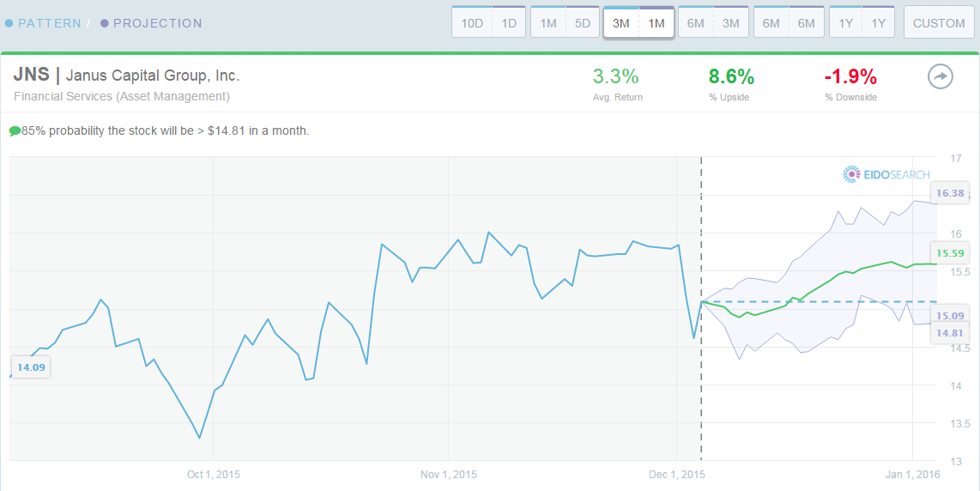Switch to 1Y pattern timeframe
This screenshot has width=980, height=491.
pyautogui.click(x=845, y=23)
